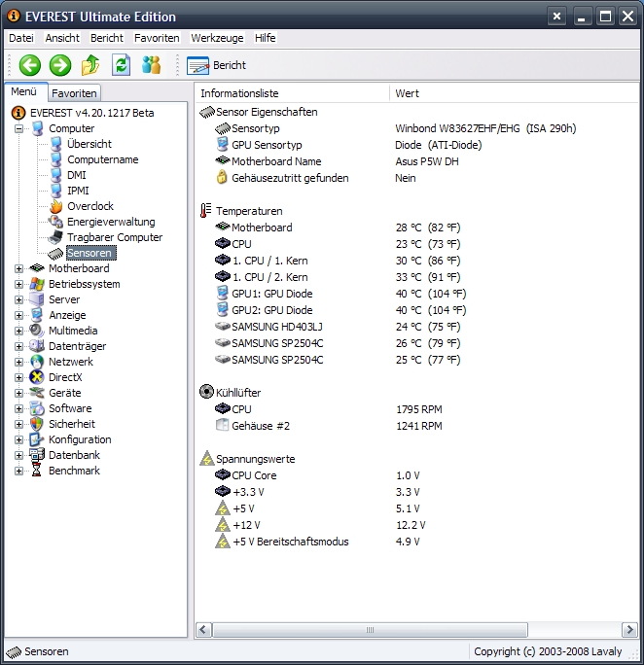Image resolution: width=644 pixels, height=665 pixels.
Task: Go forward with the green right arrow
Action: click(x=60, y=65)
